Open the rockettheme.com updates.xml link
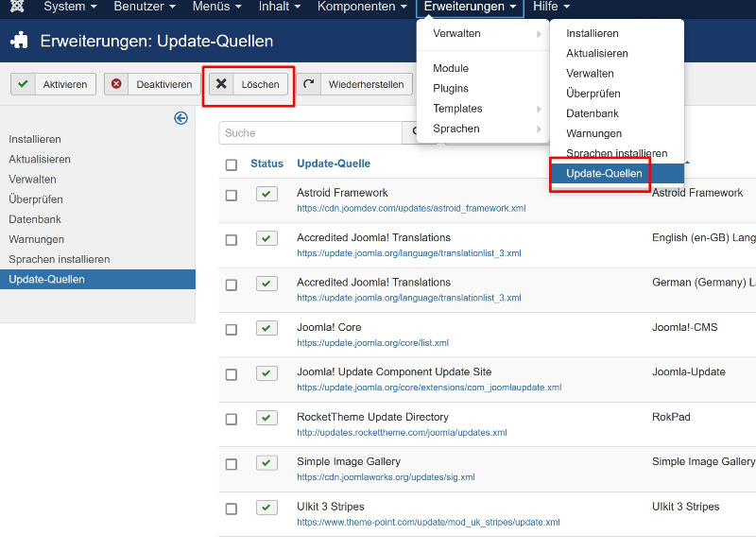Screen dimensions: 756x552 (x=403, y=433)
